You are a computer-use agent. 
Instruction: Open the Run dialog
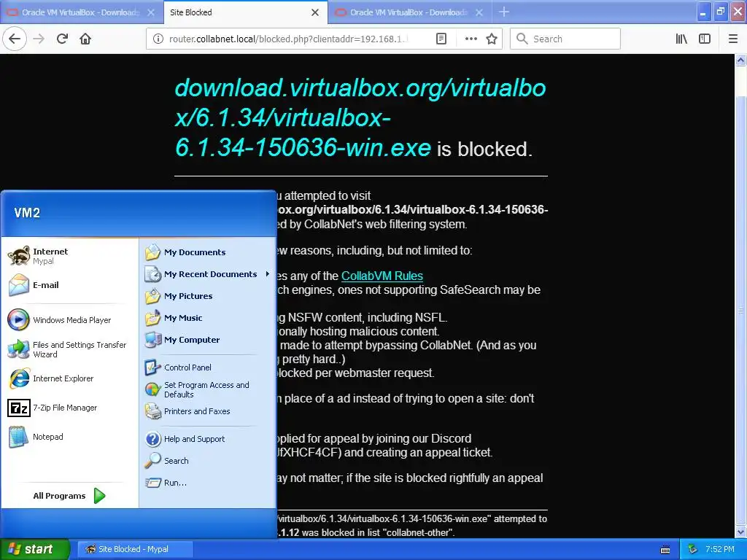point(207,483)
